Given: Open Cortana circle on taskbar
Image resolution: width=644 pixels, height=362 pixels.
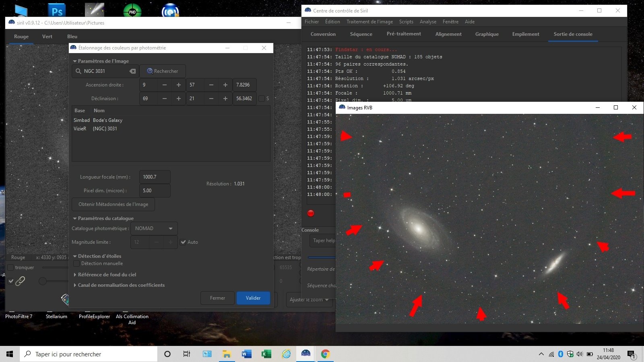Looking at the screenshot, I should [167, 354].
